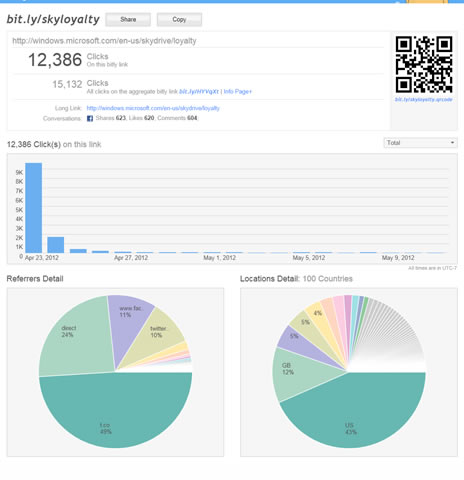Open the Total dropdown menu
This screenshot has height=480, width=464.
pos(420,143)
